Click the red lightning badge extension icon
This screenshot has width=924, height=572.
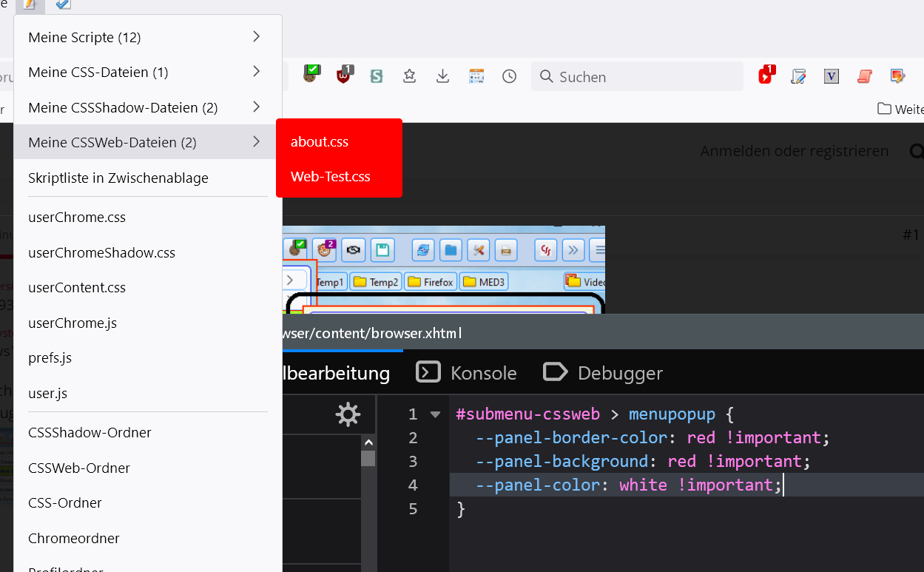click(x=766, y=75)
